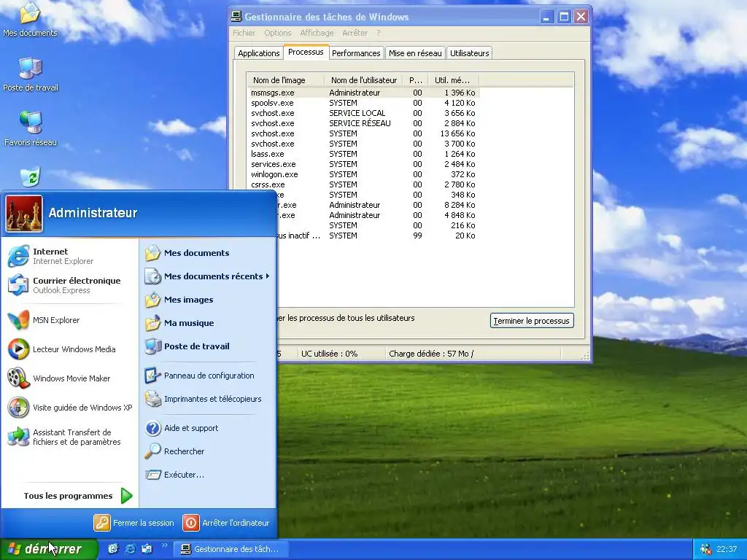Launch Internet Explorer from quick launch
This screenshot has width=747, height=560.
pyautogui.click(x=130, y=548)
